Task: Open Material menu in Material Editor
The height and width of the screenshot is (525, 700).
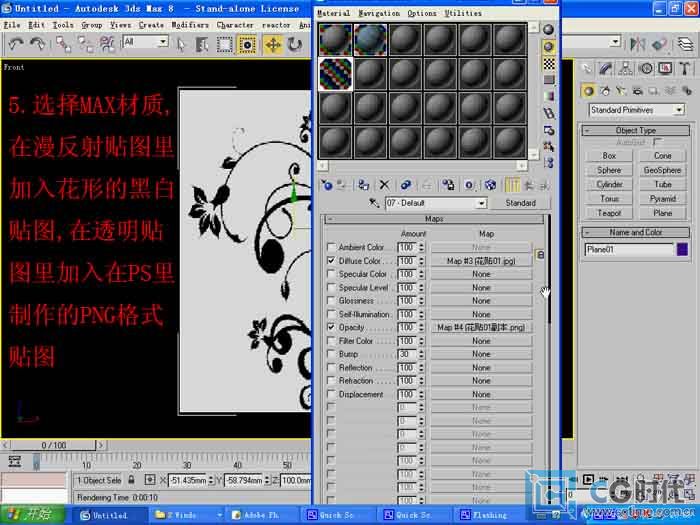Action: point(333,13)
